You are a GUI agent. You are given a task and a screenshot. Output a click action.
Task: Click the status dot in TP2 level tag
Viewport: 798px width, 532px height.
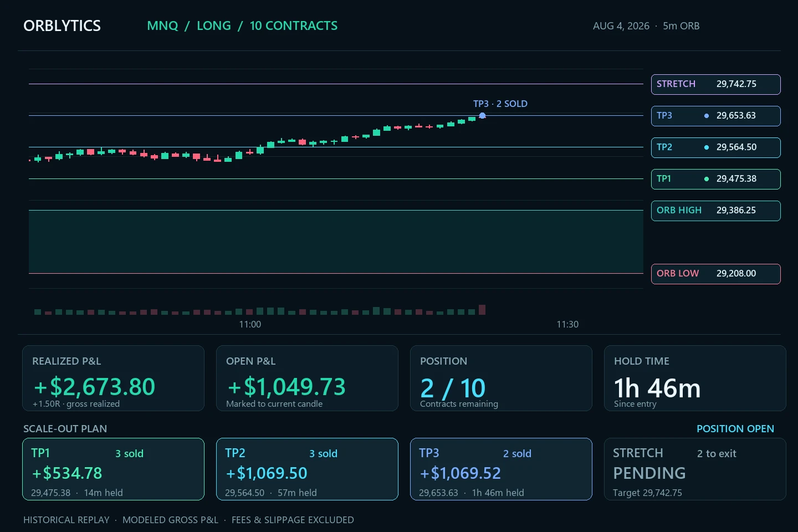pos(707,147)
